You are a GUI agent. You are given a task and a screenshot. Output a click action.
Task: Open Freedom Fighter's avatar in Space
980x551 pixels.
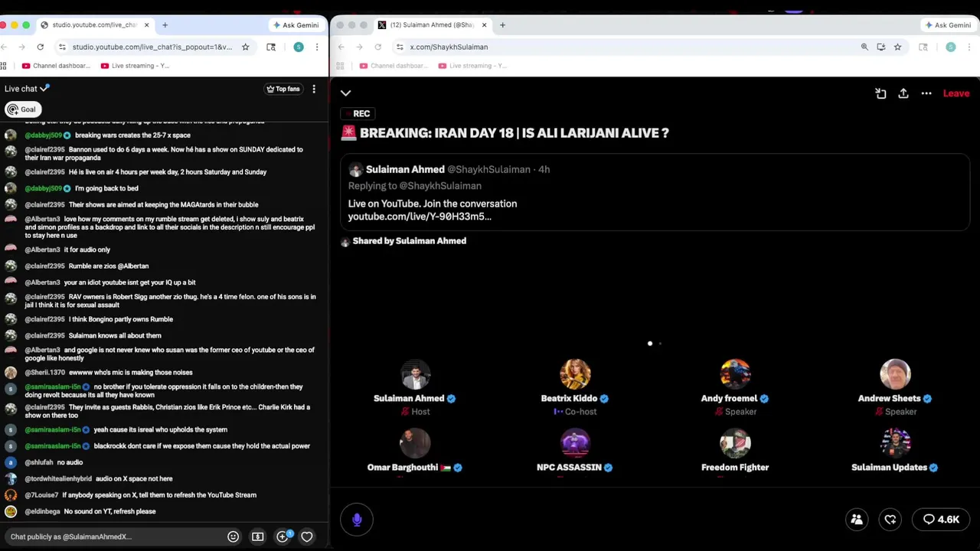735,444
